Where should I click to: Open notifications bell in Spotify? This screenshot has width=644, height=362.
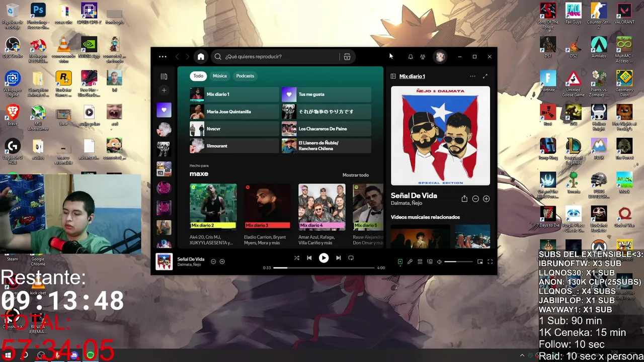pyautogui.click(x=411, y=57)
